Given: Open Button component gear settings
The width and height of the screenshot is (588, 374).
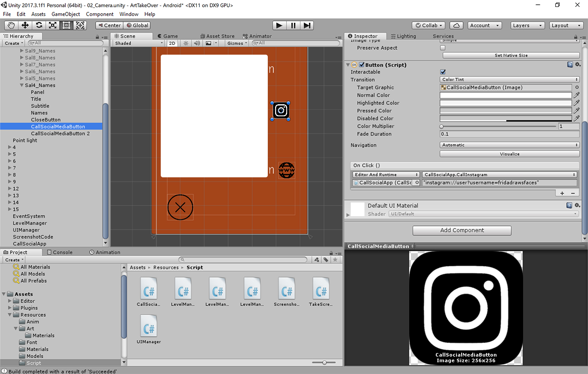Looking at the screenshot, I should click(x=577, y=65).
